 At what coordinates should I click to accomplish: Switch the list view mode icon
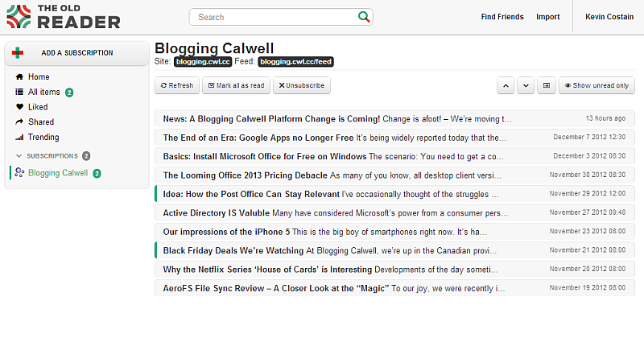[x=546, y=85]
